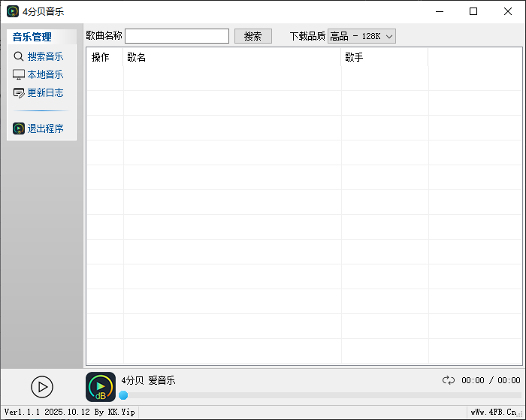Screen dimensions: 526x420
Task: Open the 下载品质 quality dropdown
Action: tap(361, 36)
